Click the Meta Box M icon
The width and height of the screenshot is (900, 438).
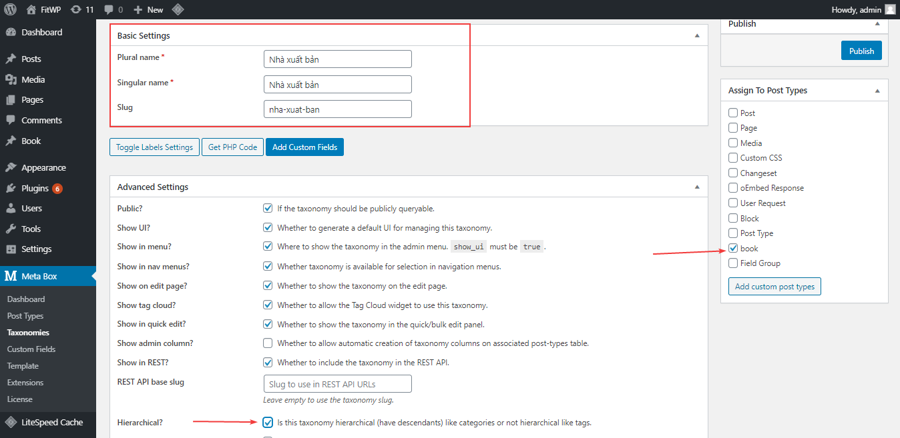(x=10, y=277)
